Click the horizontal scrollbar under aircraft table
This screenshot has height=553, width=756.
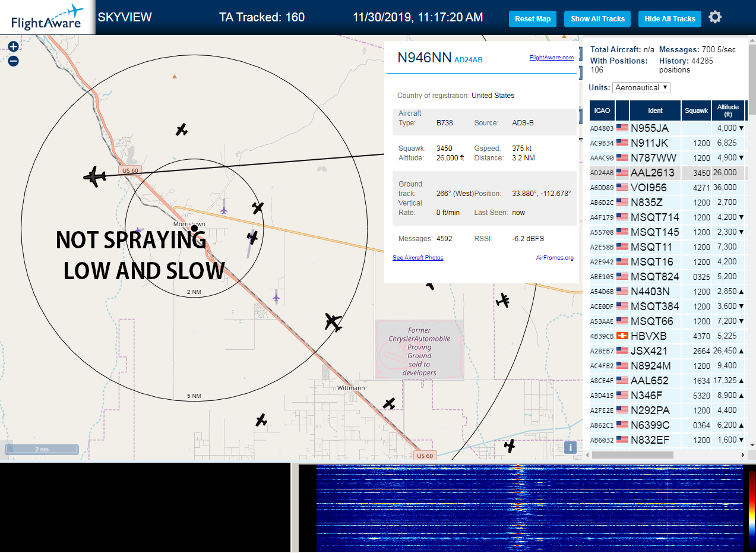[x=632, y=455]
